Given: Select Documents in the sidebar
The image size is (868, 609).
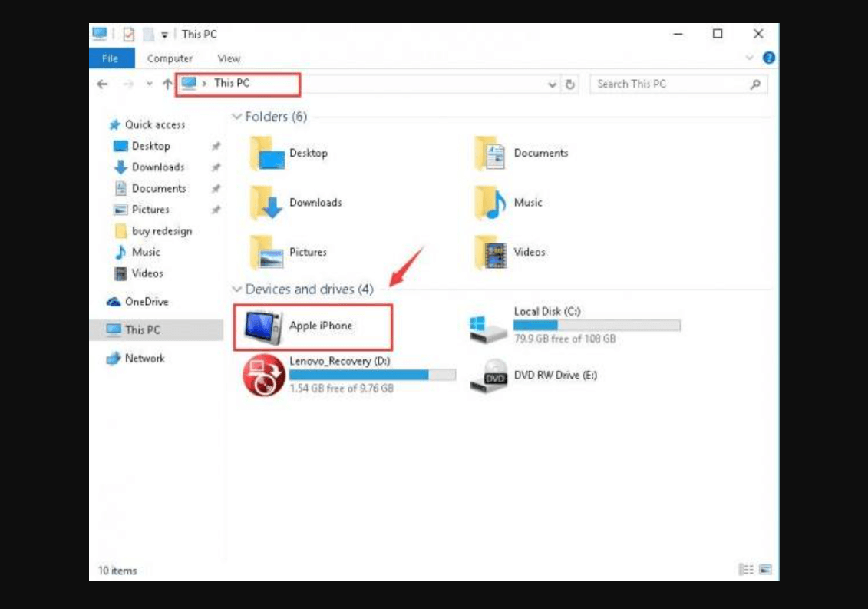Looking at the screenshot, I should pos(150,188).
